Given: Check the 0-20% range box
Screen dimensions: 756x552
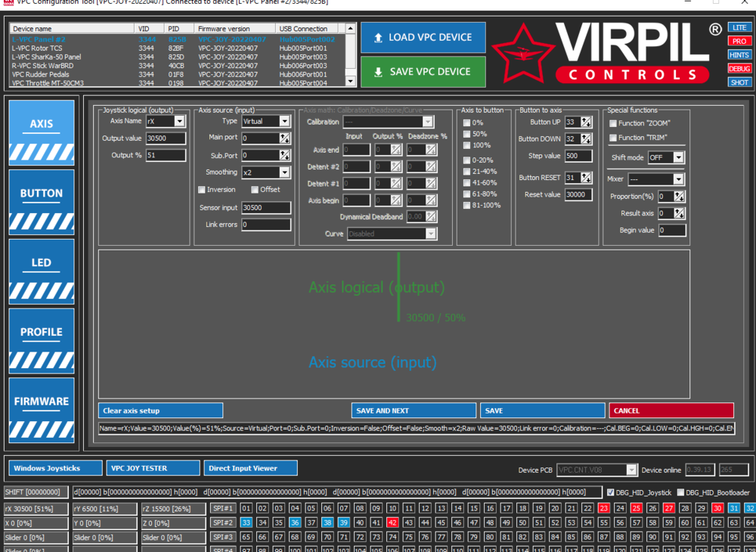Looking at the screenshot, I should click(x=466, y=160).
